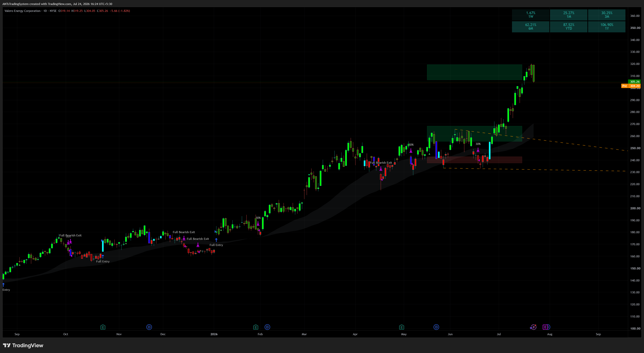The height and width of the screenshot is (353, 644).
Task: Click the February 30% magenta exit arrow
Action: coord(258,223)
